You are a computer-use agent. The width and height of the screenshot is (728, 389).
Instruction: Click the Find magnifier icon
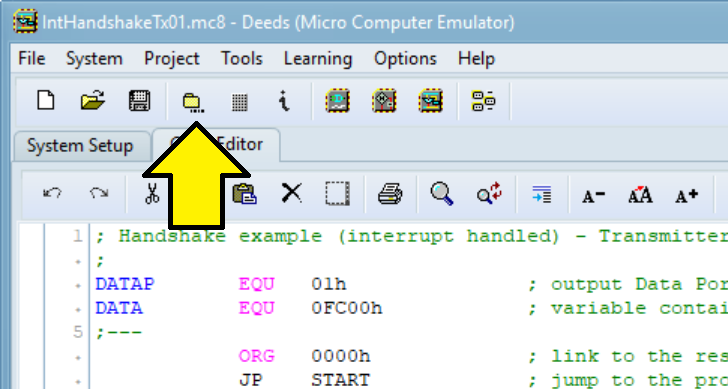tap(442, 194)
